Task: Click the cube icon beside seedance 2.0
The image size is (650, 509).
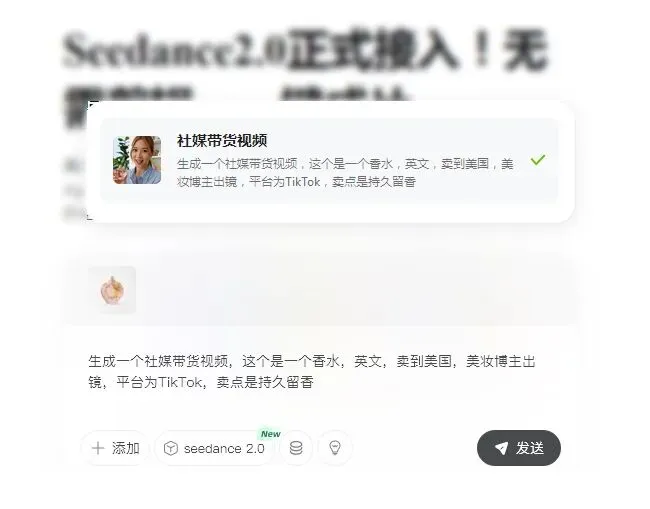Action: (x=171, y=448)
